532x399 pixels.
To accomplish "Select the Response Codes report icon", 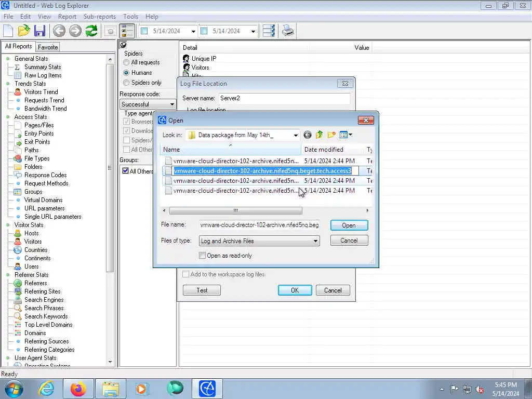I will click(18, 175).
